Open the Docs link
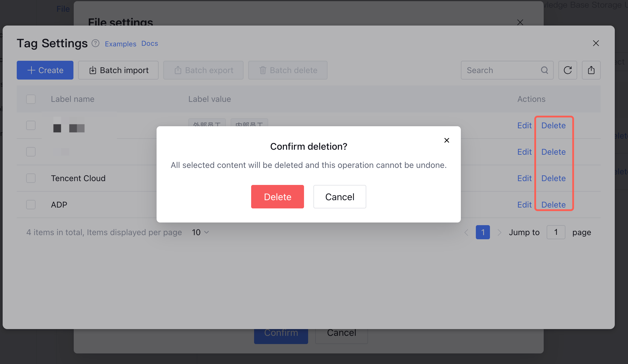Image resolution: width=628 pixels, height=364 pixels. point(150,43)
